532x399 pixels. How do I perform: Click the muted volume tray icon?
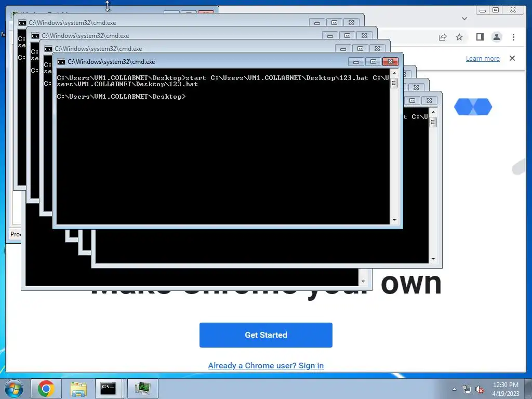480,389
